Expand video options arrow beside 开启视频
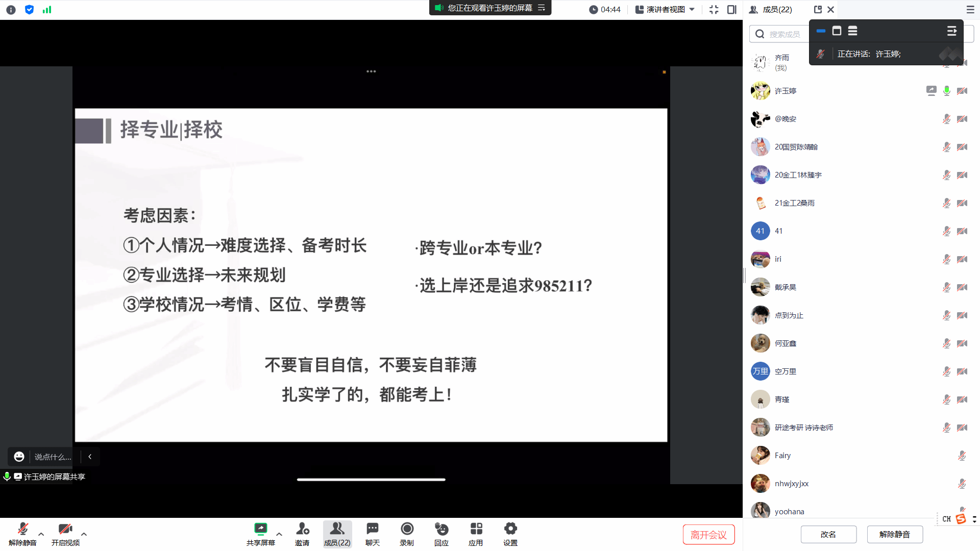Viewport: 980px width, 551px height. point(84,534)
